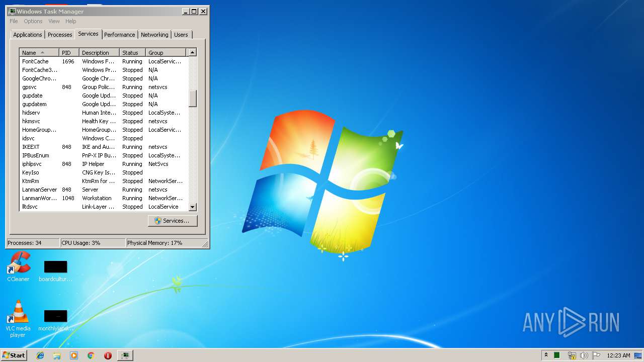Image resolution: width=644 pixels, height=362 pixels.
Task: Select the HomeGroup... service row
Action: pos(104,130)
